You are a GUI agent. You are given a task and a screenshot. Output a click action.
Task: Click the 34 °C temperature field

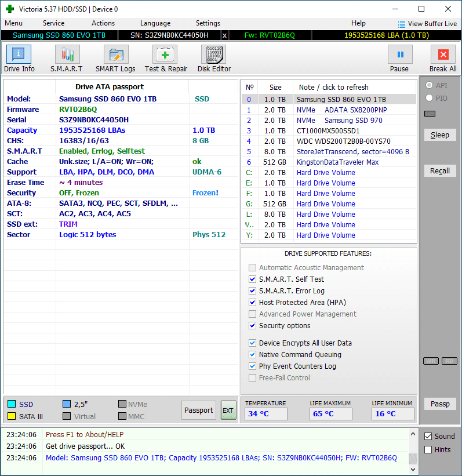(266, 414)
